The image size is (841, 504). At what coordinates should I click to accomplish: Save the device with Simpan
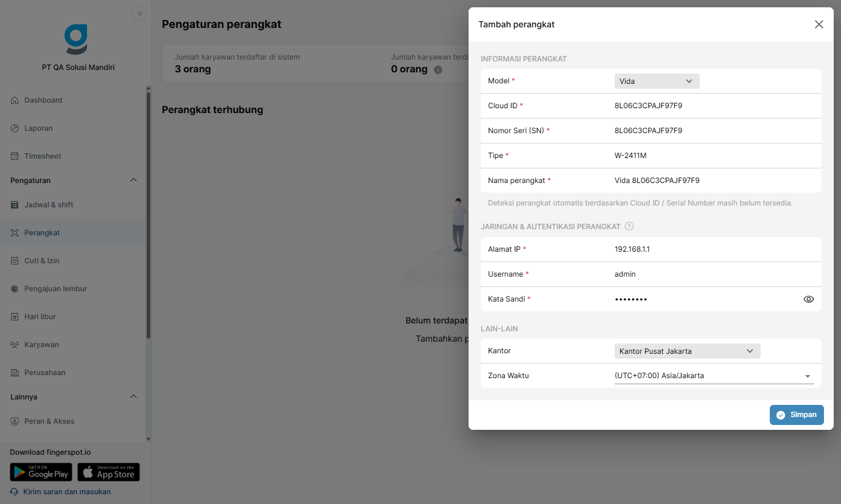pyautogui.click(x=797, y=415)
